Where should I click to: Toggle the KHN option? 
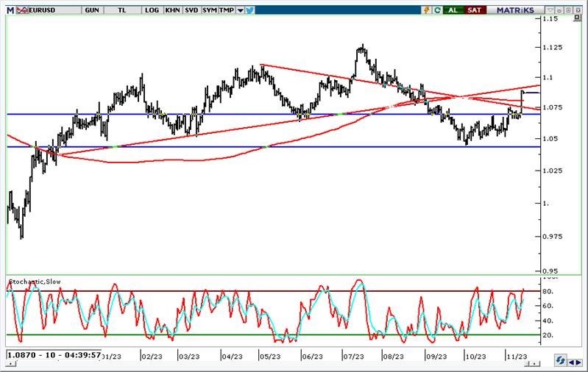[171, 10]
